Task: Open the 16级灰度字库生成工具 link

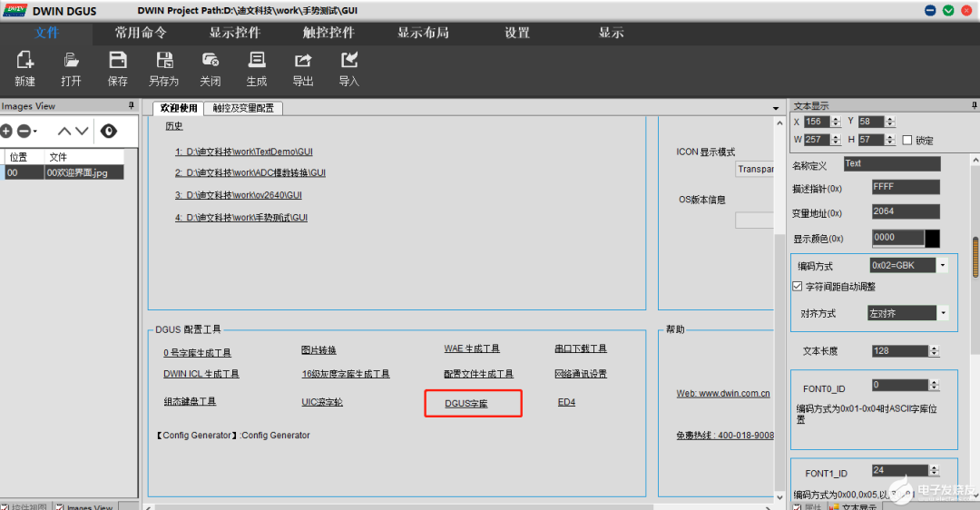Action: 346,374
